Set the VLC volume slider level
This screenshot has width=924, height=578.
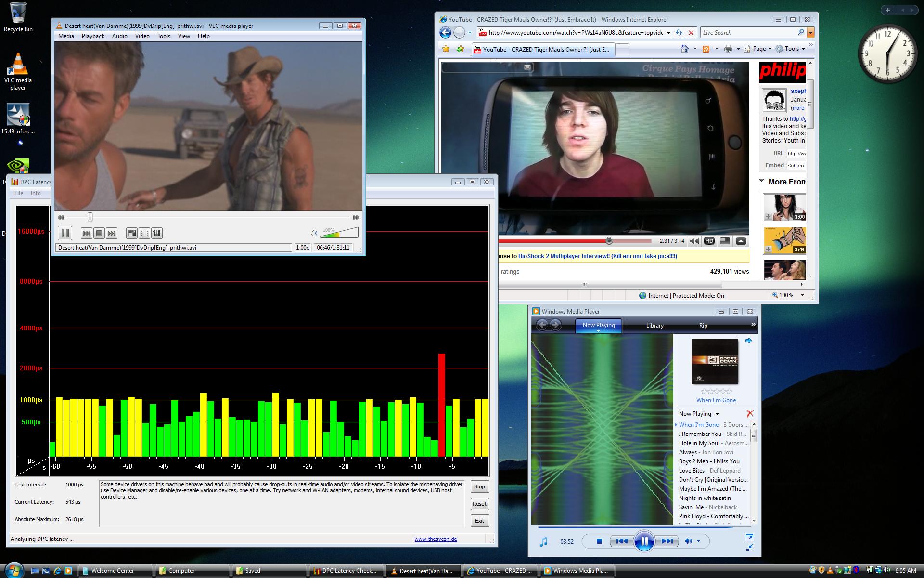coord(339,233)
